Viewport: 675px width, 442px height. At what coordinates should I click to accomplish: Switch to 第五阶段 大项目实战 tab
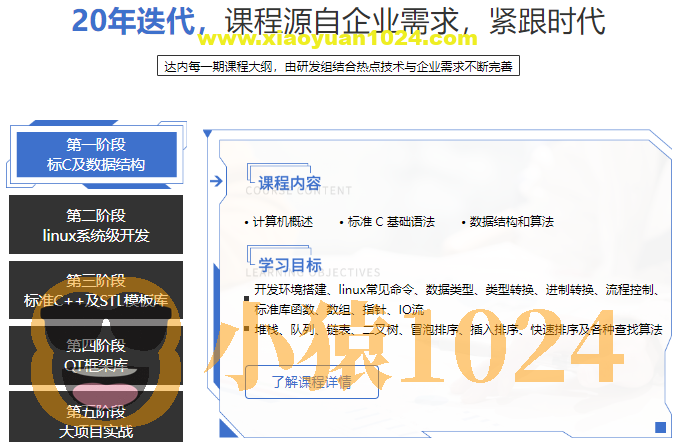(96, 420)
